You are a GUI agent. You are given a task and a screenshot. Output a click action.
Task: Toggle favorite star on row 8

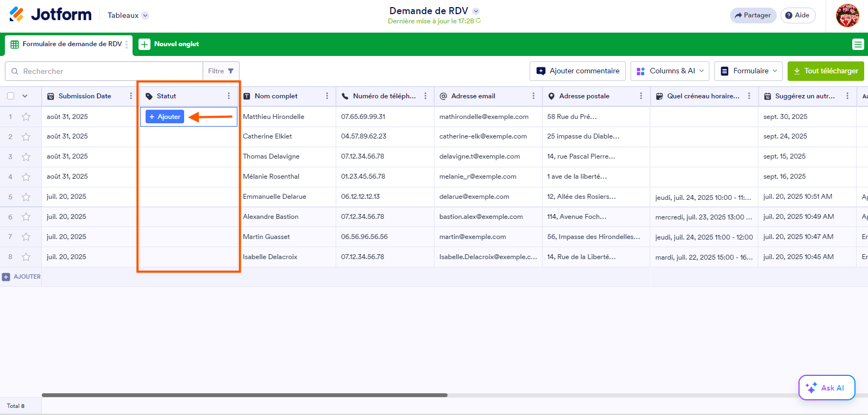(26, 257)
